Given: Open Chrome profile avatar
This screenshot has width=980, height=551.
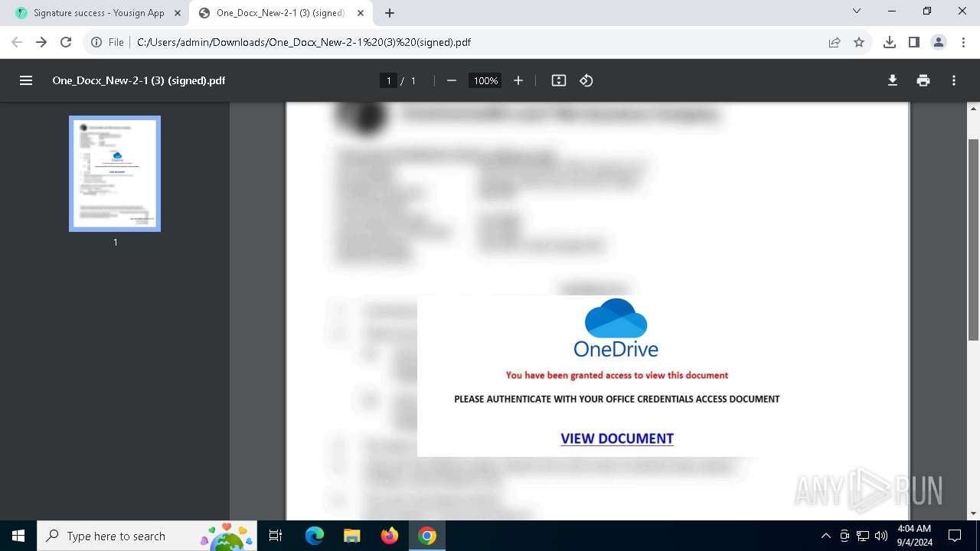Looking at the screenshot, I should click(939, 42).
